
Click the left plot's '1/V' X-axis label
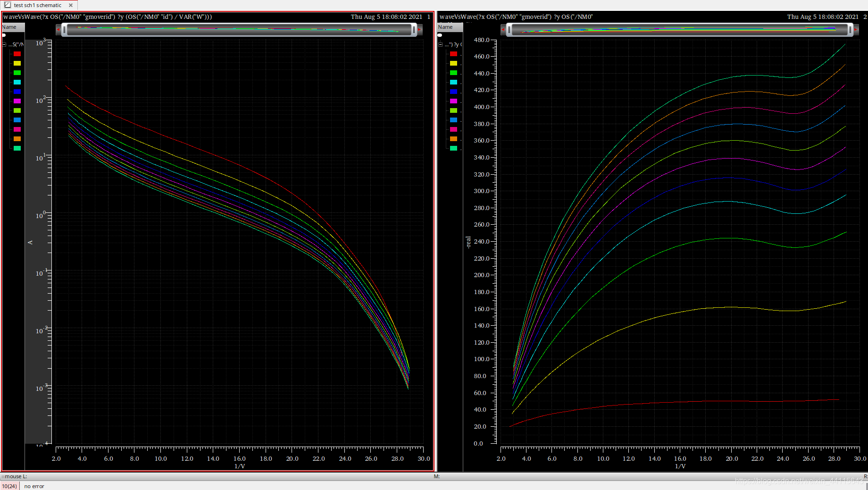tap(240, 466)
